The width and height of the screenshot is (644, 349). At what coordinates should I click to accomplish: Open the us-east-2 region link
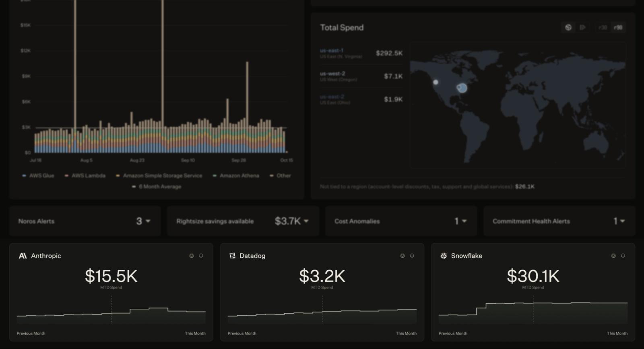[x=332, y=96]
